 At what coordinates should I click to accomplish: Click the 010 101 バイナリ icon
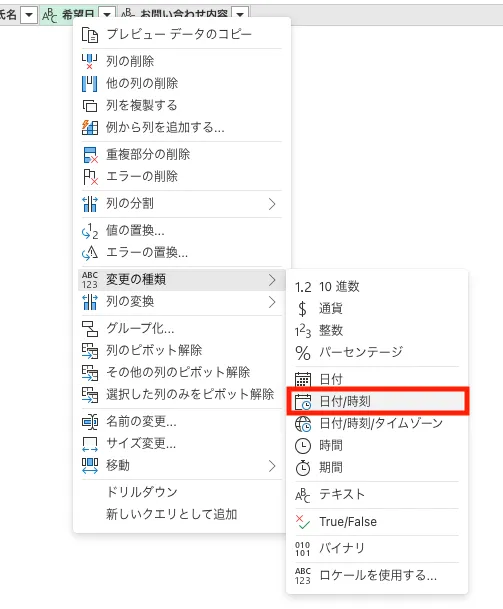pyautogui.click(x=303, y=549)
